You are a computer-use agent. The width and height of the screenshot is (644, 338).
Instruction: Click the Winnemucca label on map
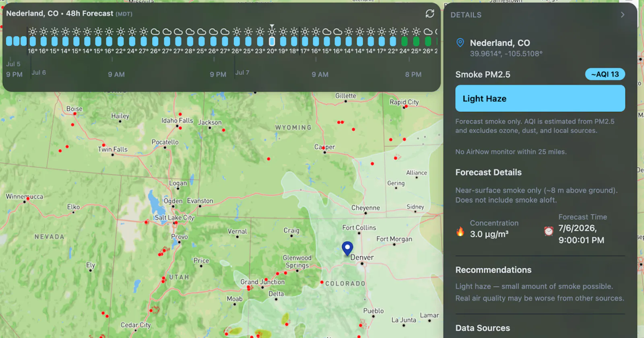point(24,197)
